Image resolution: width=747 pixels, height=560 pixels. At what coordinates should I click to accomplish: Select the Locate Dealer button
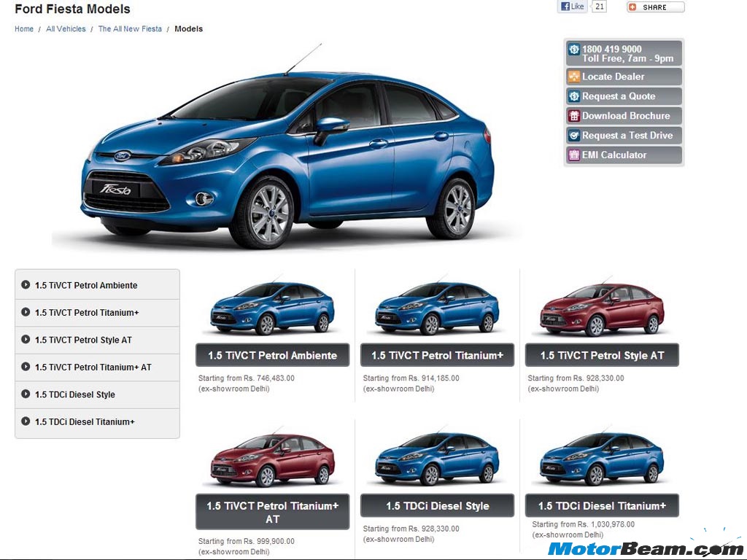click(624, 76)
